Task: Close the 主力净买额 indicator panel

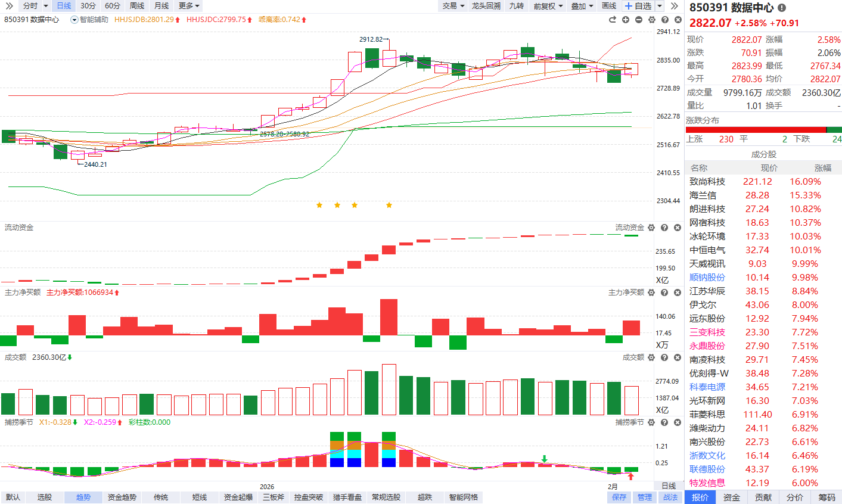Action: point(678,293)
